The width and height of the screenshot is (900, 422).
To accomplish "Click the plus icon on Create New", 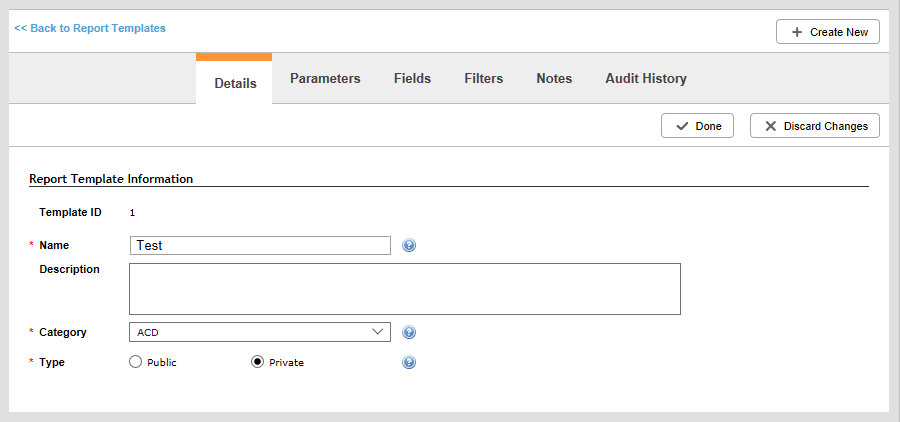I will point(797,32).
